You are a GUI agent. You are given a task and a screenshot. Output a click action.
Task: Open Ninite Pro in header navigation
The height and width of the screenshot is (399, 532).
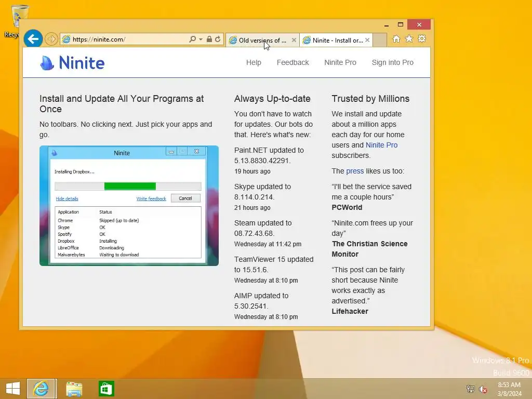tap(340, 62)
